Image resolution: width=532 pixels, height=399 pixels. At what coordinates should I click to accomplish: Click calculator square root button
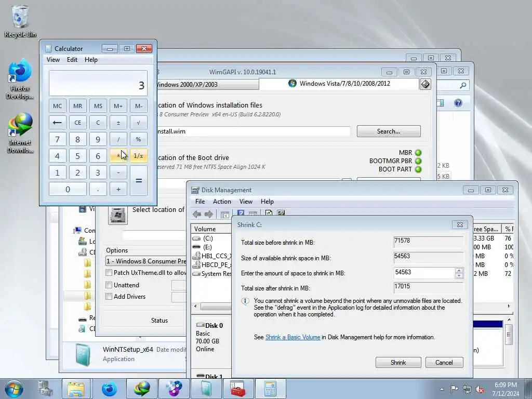[139, 123]
